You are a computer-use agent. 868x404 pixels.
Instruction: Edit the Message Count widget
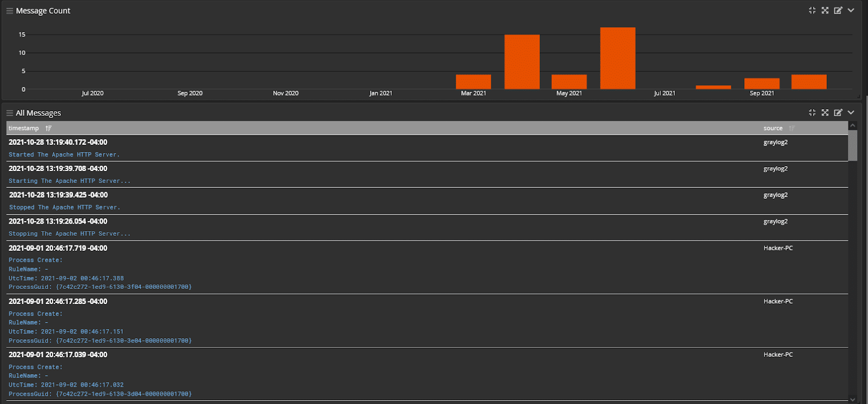tap(838, 10)
